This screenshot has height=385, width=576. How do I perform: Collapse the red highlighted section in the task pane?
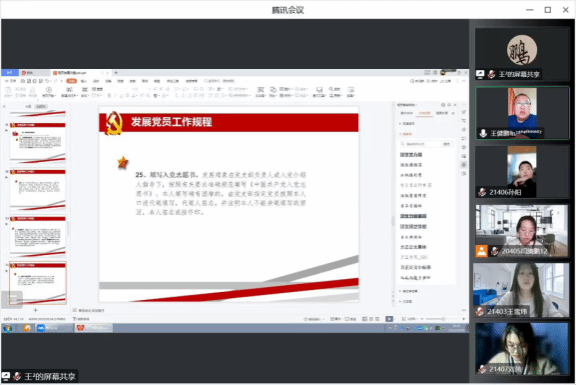[x=406, y=134]
